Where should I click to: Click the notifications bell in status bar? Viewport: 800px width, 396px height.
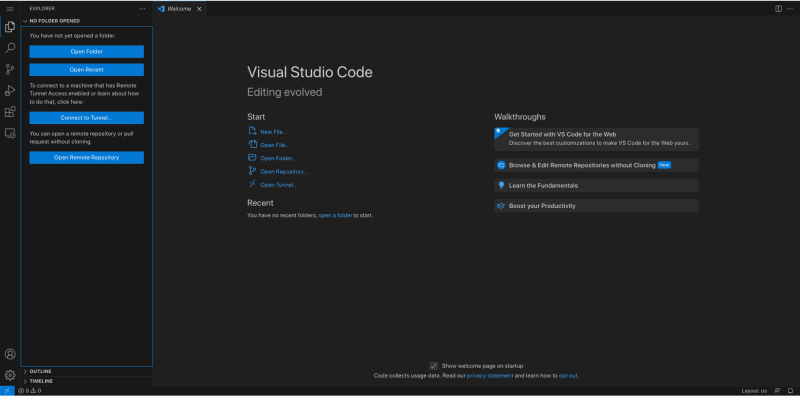pyautogui.click(x=790, y=391)
